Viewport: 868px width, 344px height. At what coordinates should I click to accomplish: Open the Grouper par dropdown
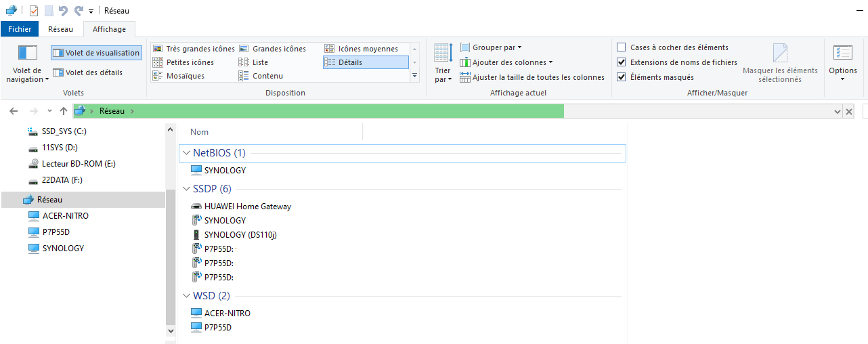[x=492, y=47]
